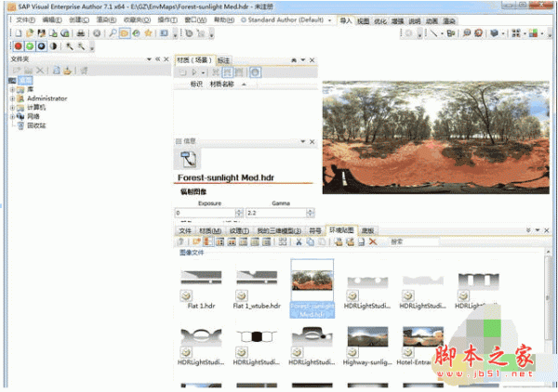
Task: Switch to the 符号 tab in the library panel
Action: (315, 231)
